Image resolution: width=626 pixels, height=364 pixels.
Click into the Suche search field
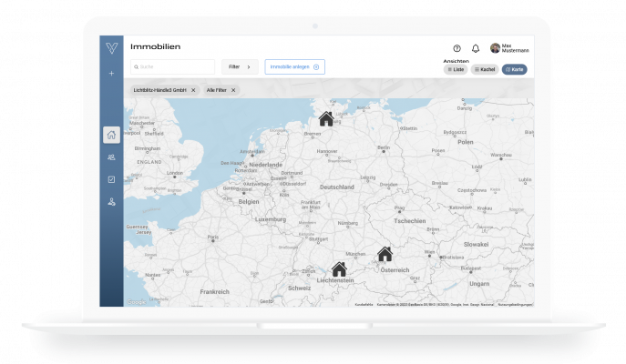point(172,67)
